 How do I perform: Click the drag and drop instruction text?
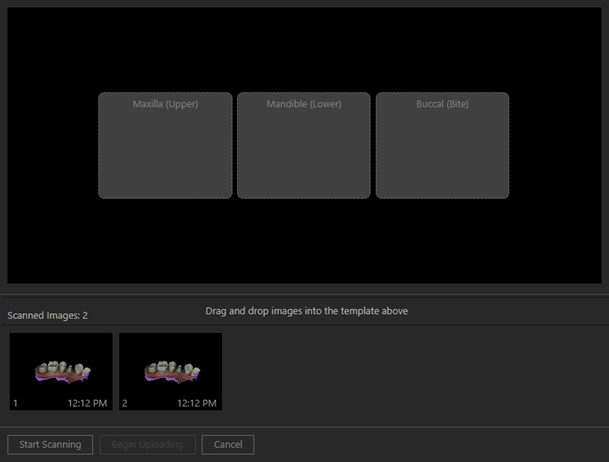306,311
